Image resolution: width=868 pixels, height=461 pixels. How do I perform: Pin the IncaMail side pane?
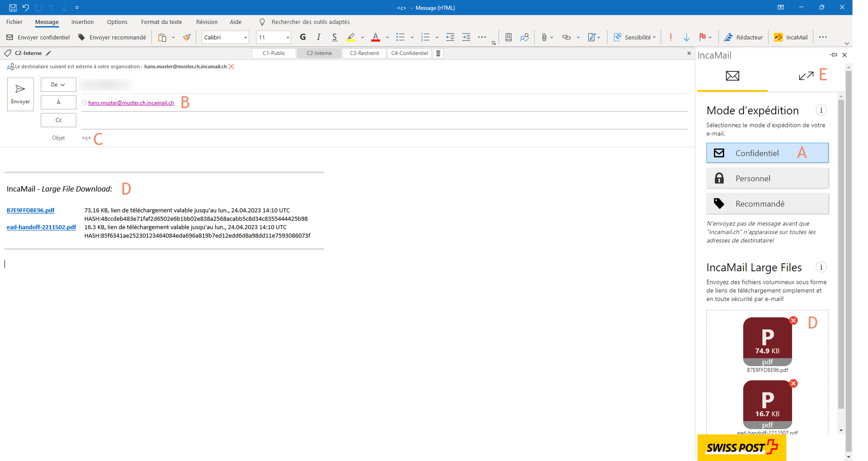[x=833, y=55]
